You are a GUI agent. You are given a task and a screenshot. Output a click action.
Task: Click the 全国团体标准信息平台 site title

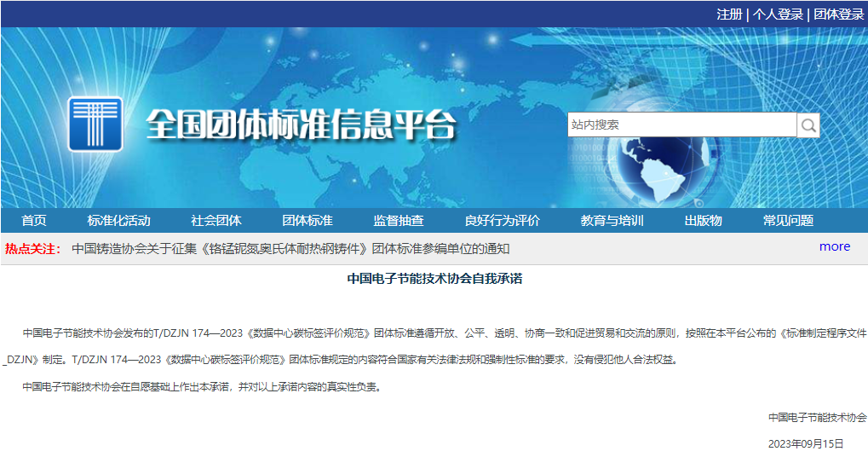tap(301, 124)
